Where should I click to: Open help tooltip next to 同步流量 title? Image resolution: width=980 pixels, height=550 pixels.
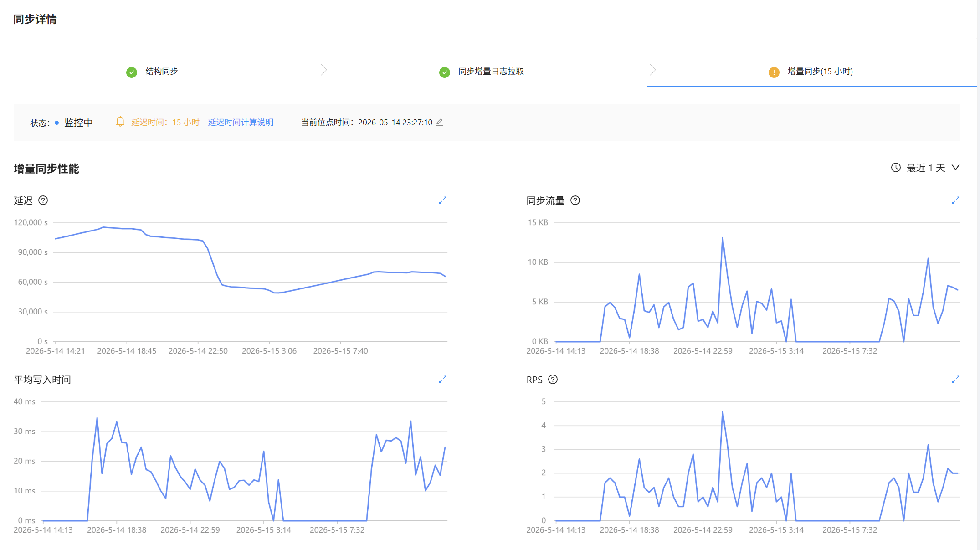coord(575,200)
